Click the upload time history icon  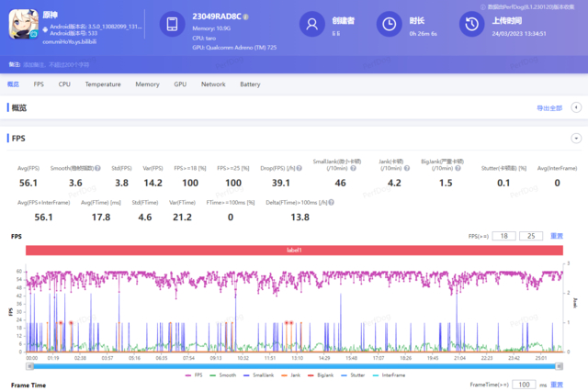pyautogui.click(x=471, y=24)
